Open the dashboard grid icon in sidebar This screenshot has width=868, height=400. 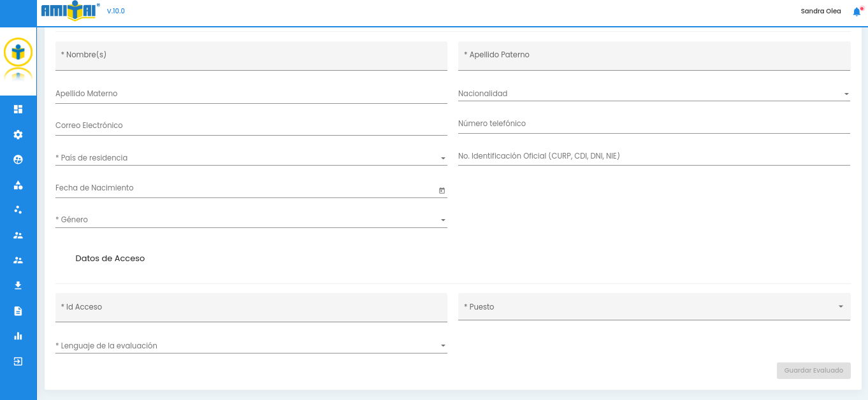[18, 110]
